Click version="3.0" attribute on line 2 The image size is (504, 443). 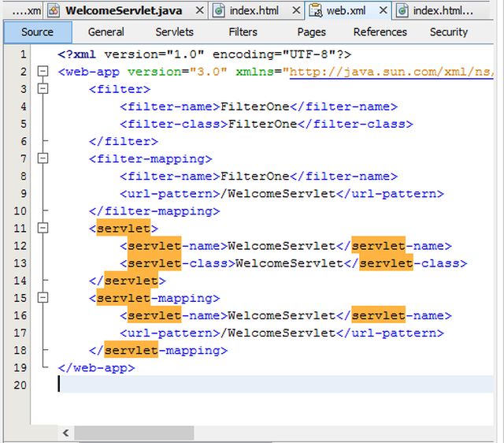pos(177,72)
